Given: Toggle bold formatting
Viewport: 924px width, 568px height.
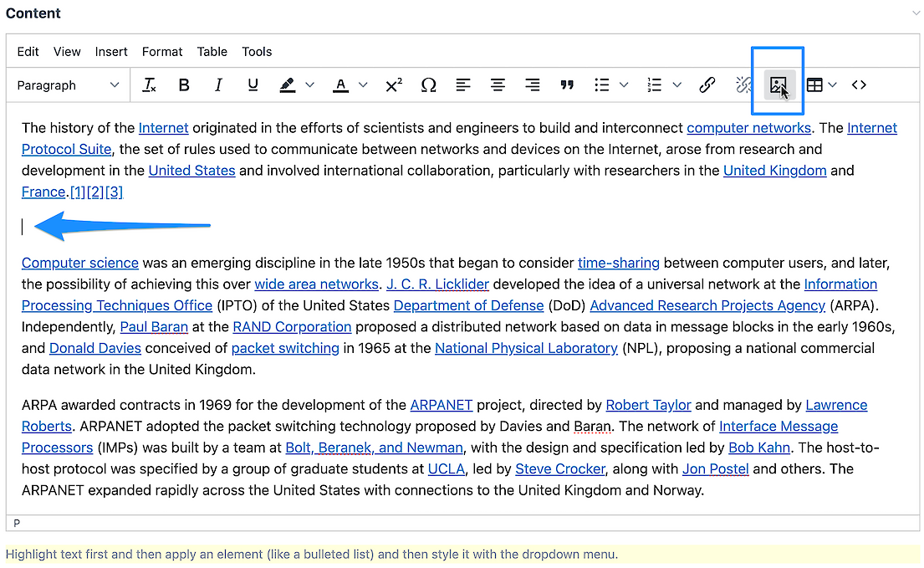Looking at the screenshot, I should click(x=184, y=85).
